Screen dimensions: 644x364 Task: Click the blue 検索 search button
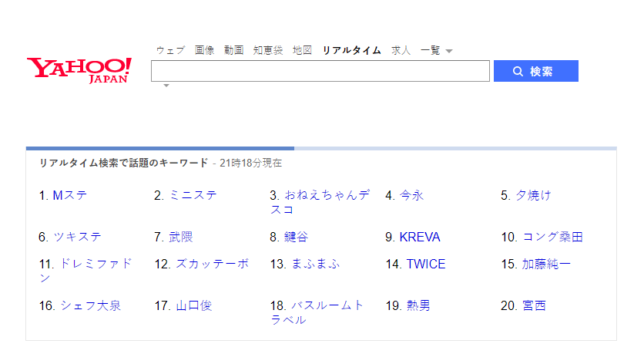pos(536,71)
